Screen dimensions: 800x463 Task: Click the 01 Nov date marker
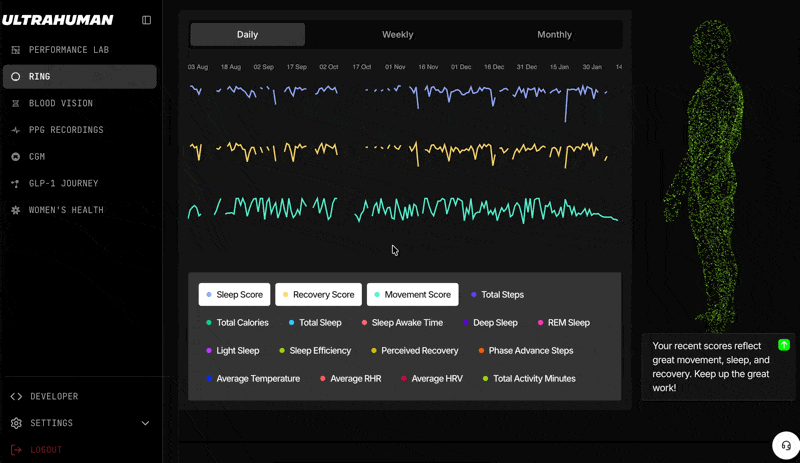(395, 67)
